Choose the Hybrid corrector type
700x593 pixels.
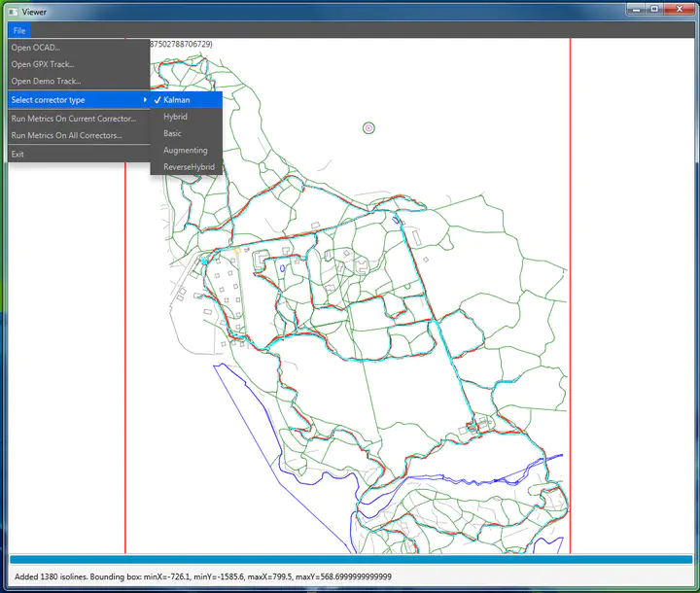point(175,117)
